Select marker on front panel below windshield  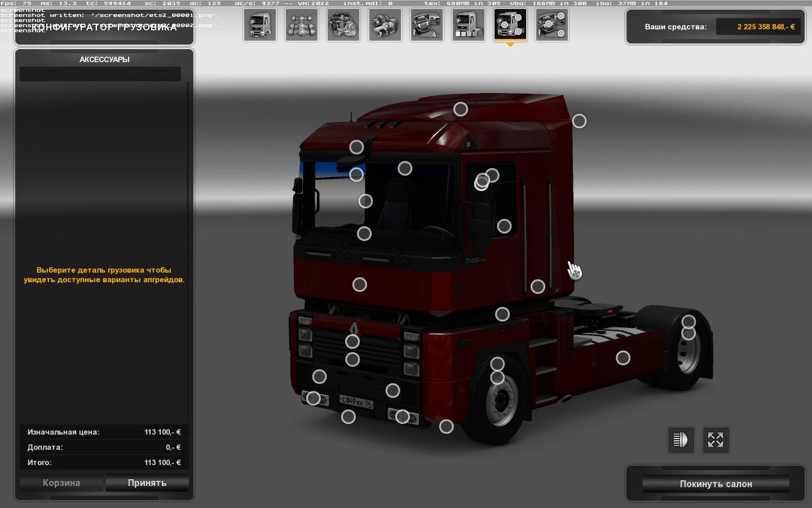360,284
